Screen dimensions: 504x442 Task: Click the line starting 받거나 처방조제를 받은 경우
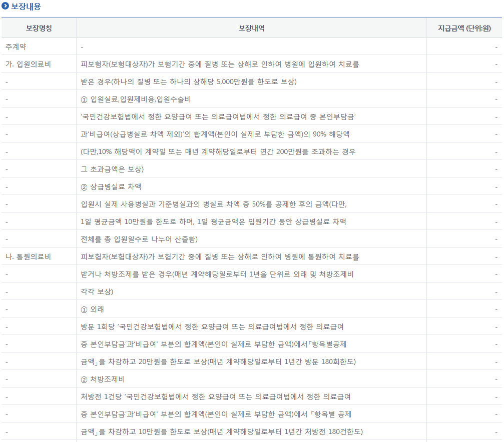click(x=217, y=274)
